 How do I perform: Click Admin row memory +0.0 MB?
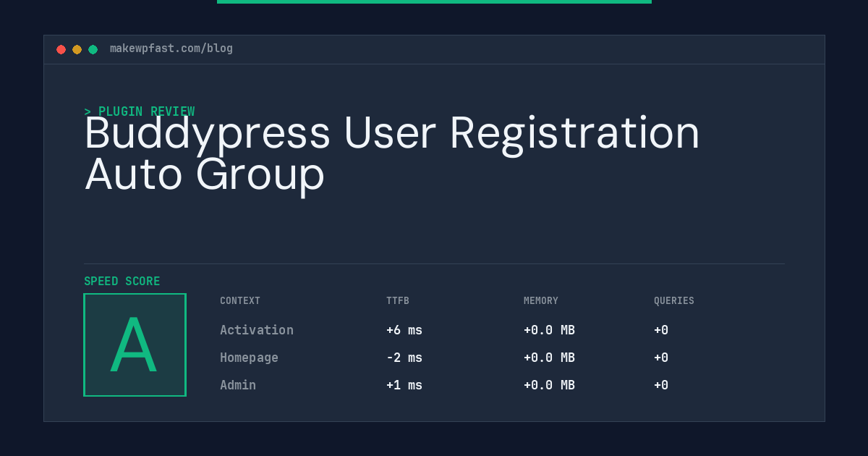[549, 385]
